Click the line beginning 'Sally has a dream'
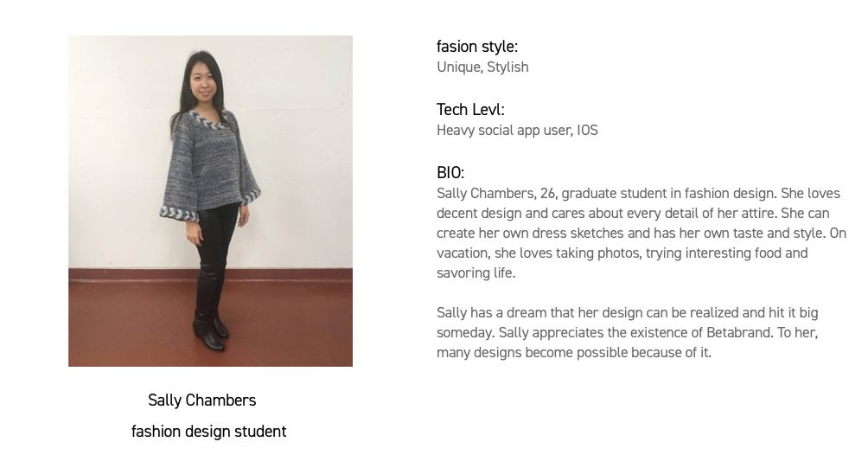 [x=627, y=313]
